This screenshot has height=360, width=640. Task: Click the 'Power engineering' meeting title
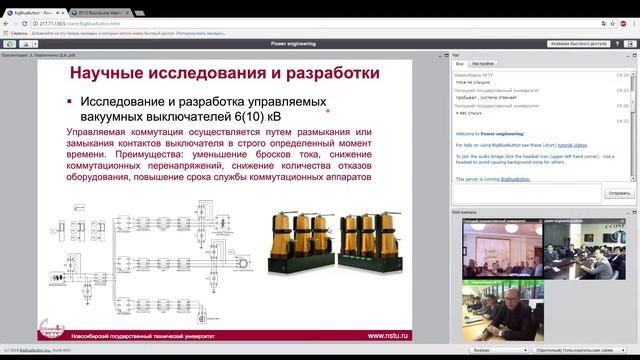pos(293,44)
